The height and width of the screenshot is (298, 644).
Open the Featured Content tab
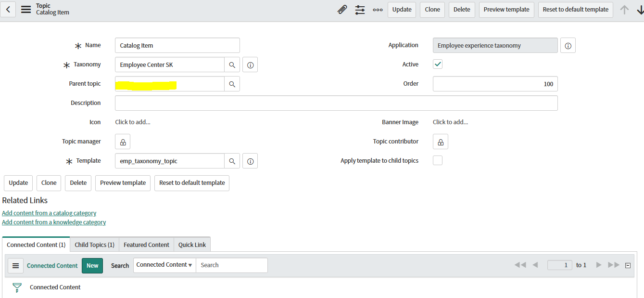146,244
